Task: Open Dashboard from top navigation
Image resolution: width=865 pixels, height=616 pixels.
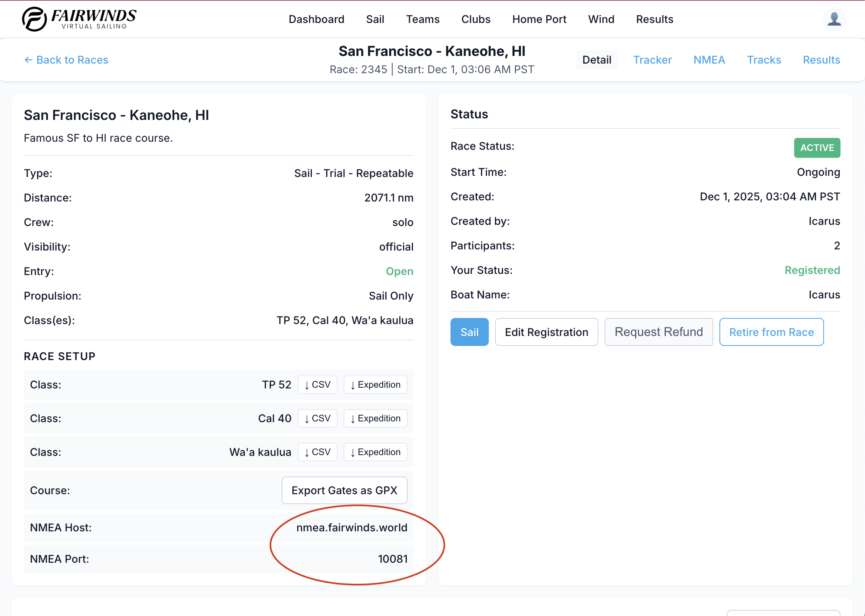Action: tap(316, 19)
